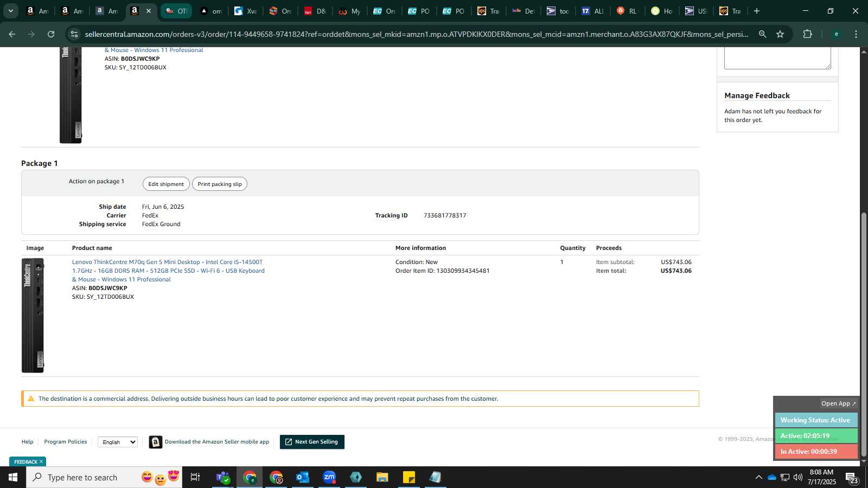Click the OneDrive cloud tray icon
Viewport: 868px width, 488px height.
click(x=771, y=477)
